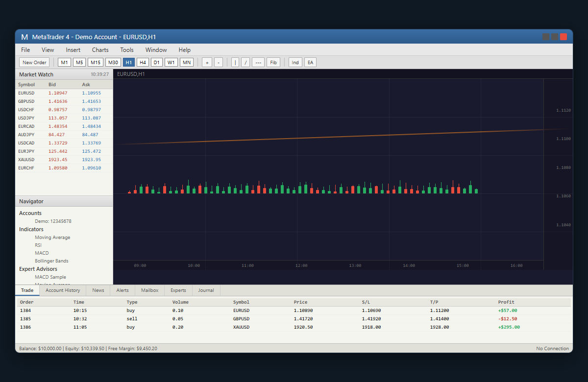Select the horizontal line tool
The width and height of the screenshot is (588, 382).
(x=258, y=62)
